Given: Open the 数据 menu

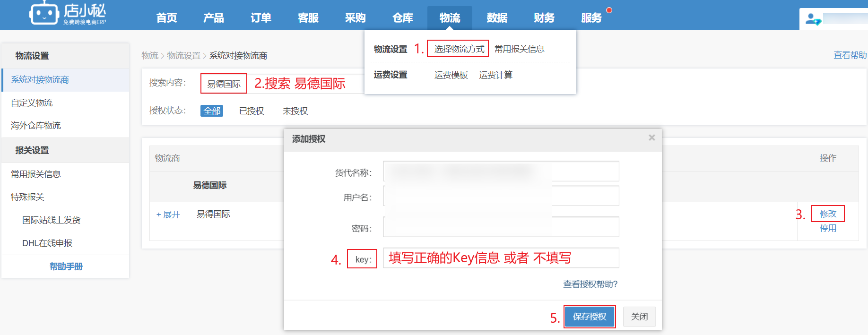Looking at the screenshot, I should (x=497, y=18).
